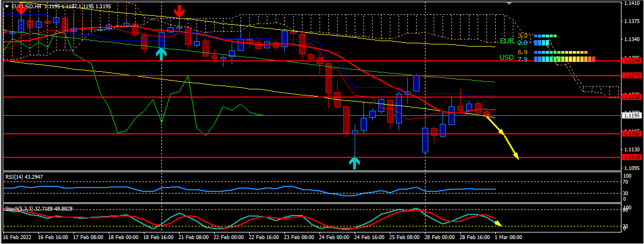Viewport: 644px width, 244px height.
Task: Click the small yellow arrow in Stochastic panel
Action: pos(497,223)
